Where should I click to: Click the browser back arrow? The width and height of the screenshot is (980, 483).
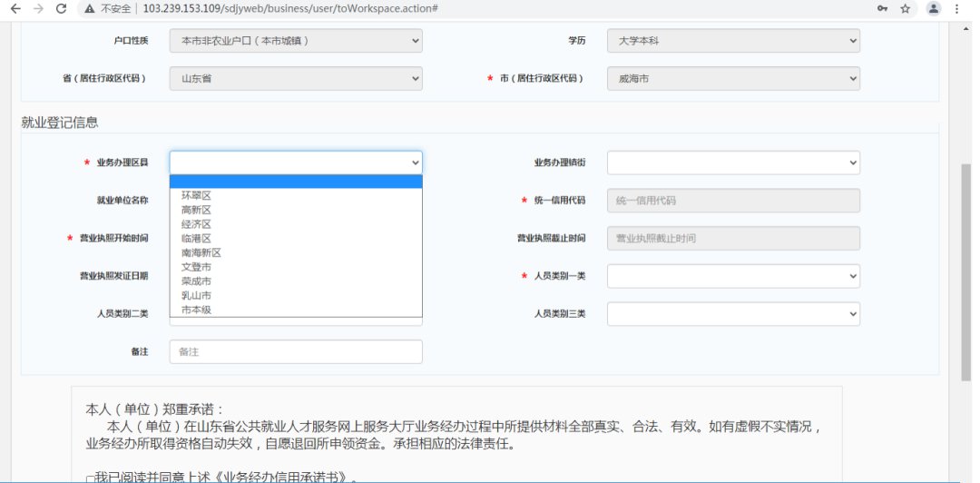click(x=15, y=8)
